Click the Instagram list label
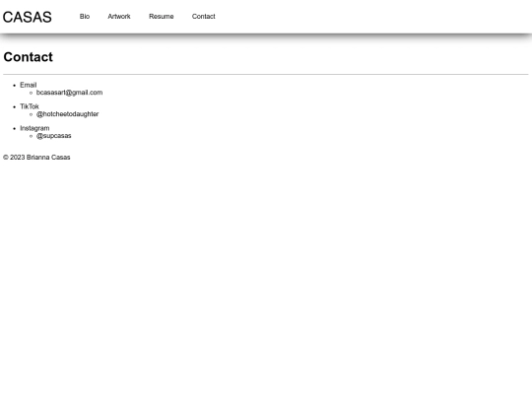This screenshot has height=399, width=532. [x=34, y=128]
